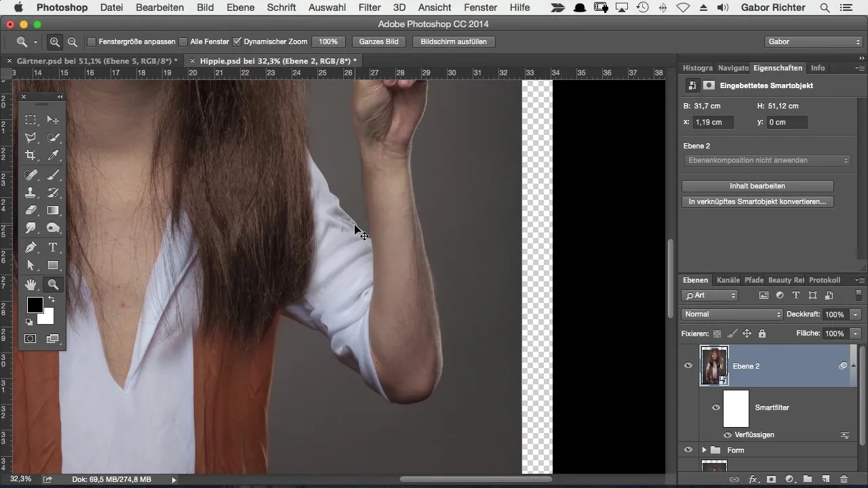The height and width of the screenshot is (488, 868).
Task: Open the Normal blend mode dropdown
Action: pos(732,314)
